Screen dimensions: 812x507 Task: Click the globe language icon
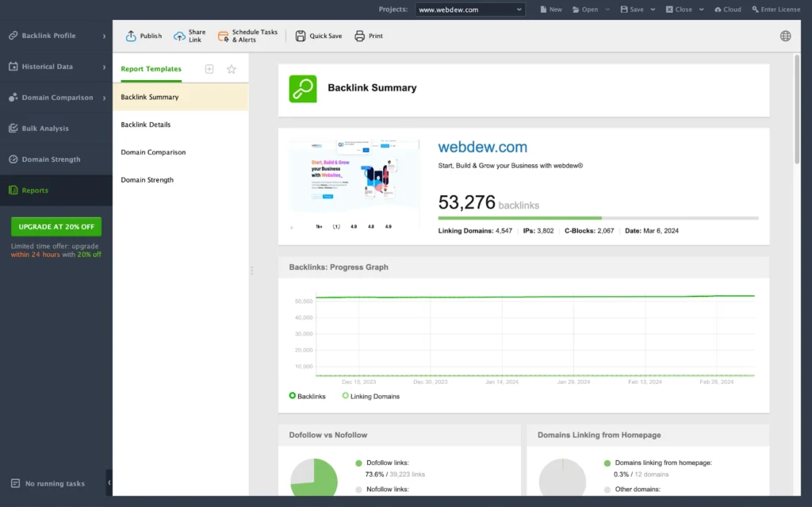[x=785, y=36]
